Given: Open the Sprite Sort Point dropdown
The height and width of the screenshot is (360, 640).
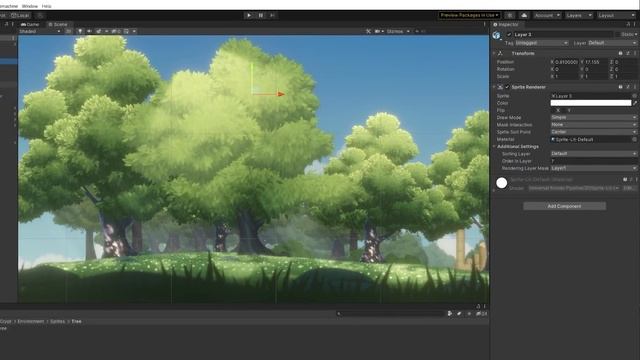Looking at the screenshot, I should [593, 132].
